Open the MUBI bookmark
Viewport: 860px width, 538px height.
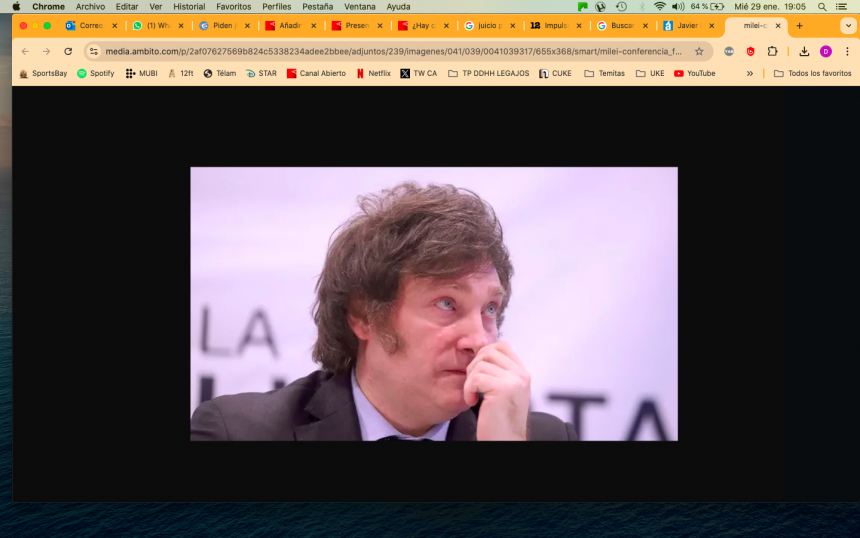(141, 73)
